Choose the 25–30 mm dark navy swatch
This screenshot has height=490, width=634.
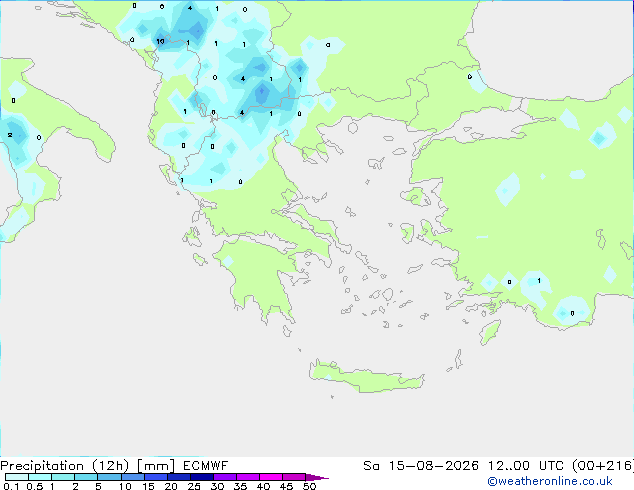[202, 477]
